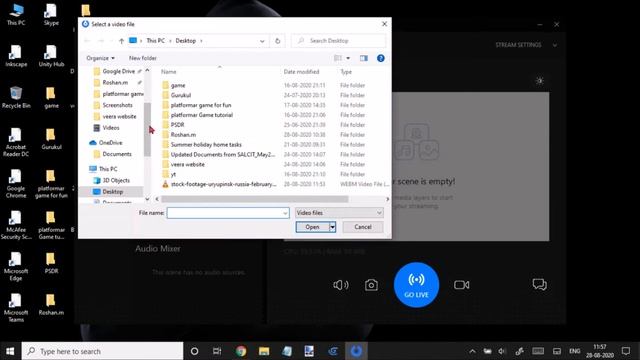This screenshot has height=360, width=640.
Task: Click the video camera record icon
Action: pyautogui.click(x=462, y=284)
